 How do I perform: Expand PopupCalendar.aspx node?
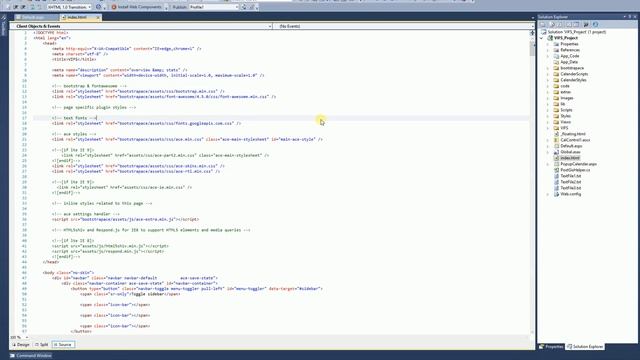pos(548,164)
